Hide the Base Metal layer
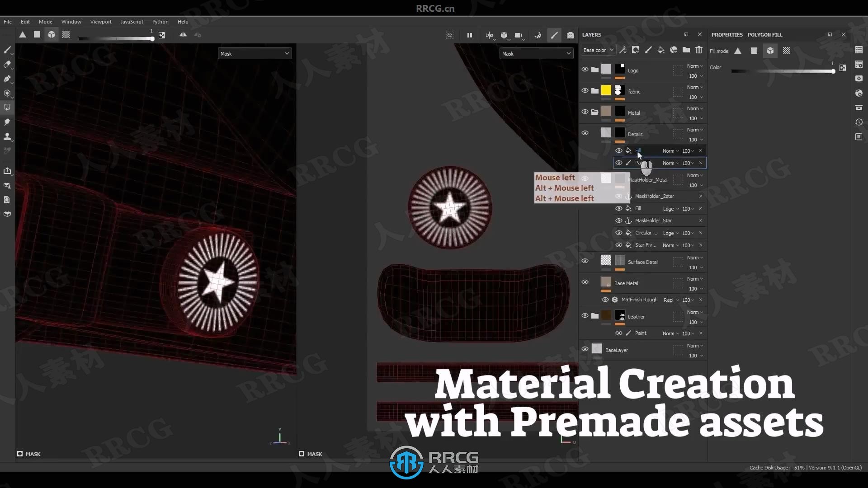 pyautogui.click(x=585, y=282)
